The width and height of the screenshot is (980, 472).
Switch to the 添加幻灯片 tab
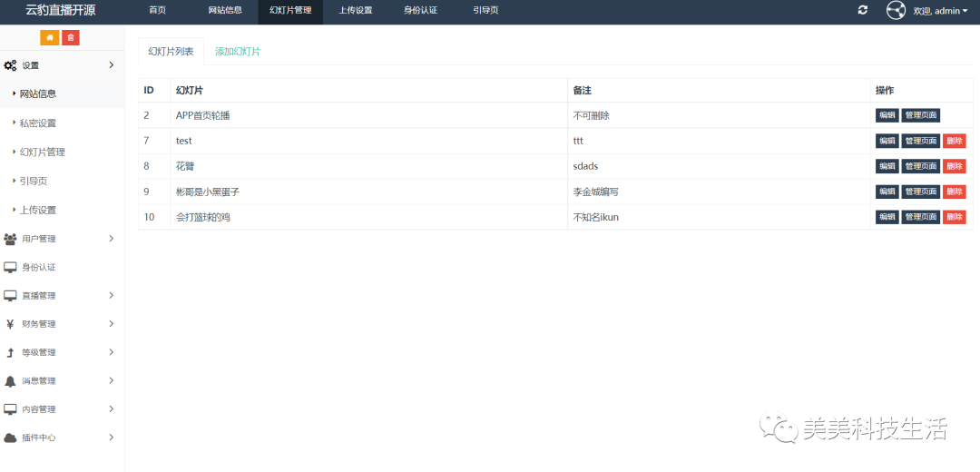[x=238, y=52]
